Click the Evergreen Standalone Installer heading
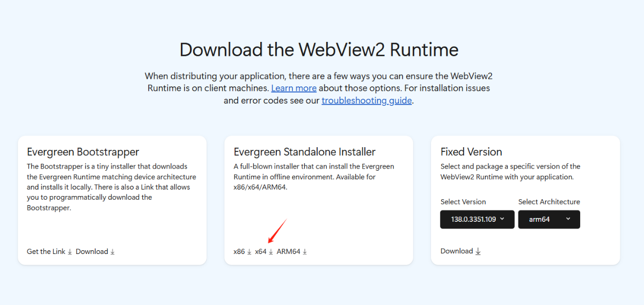The width and height of the screenshot is (644, 305). [x=305, y=152]
